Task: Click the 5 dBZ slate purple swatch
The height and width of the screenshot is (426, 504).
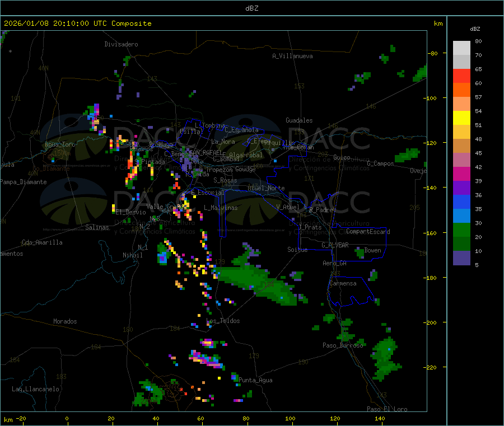Action: 461,258
